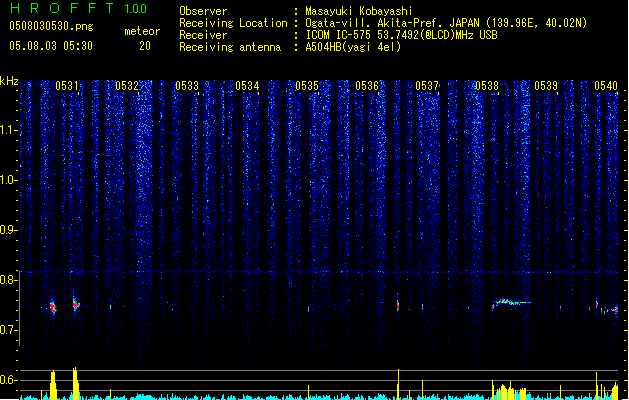Click the long curved meteor echo near 0538
This screenshot has width=629, height=400.
coord(511,303)
